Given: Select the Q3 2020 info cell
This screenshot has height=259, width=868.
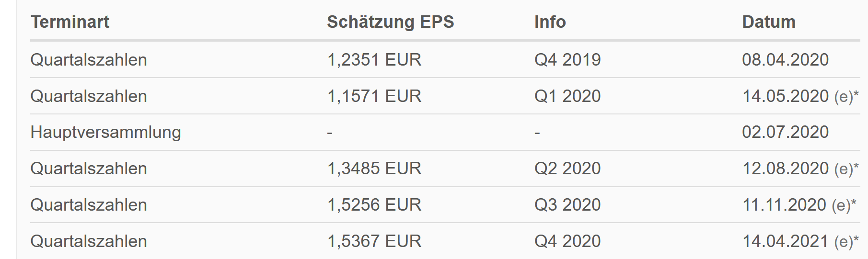Looking at the screenshot, I should [x=567, y=205].
